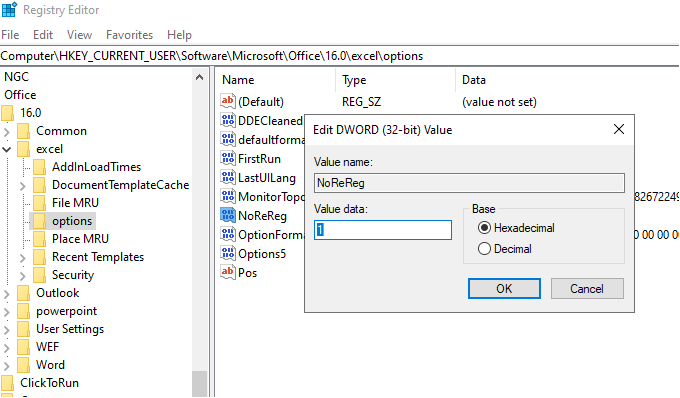Click the defaultformat DWORD value icon
Screen dimensions: 680x398
228,139
